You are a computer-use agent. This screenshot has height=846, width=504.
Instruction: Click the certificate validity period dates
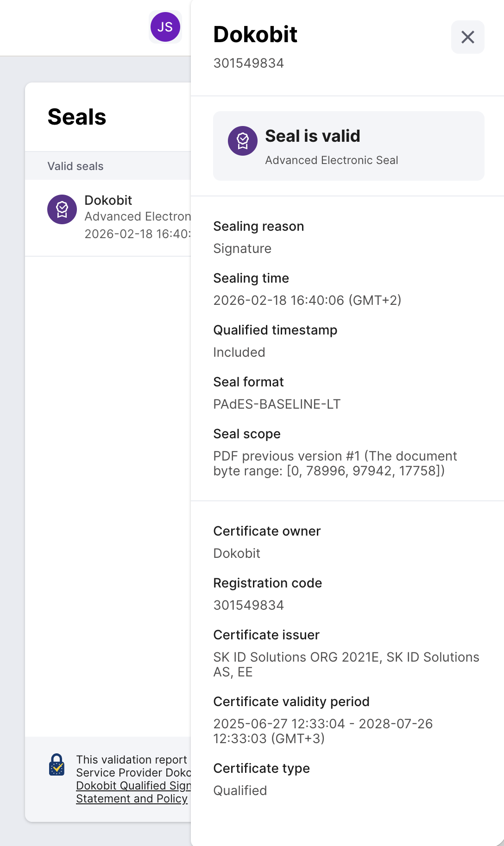[323, 731]
